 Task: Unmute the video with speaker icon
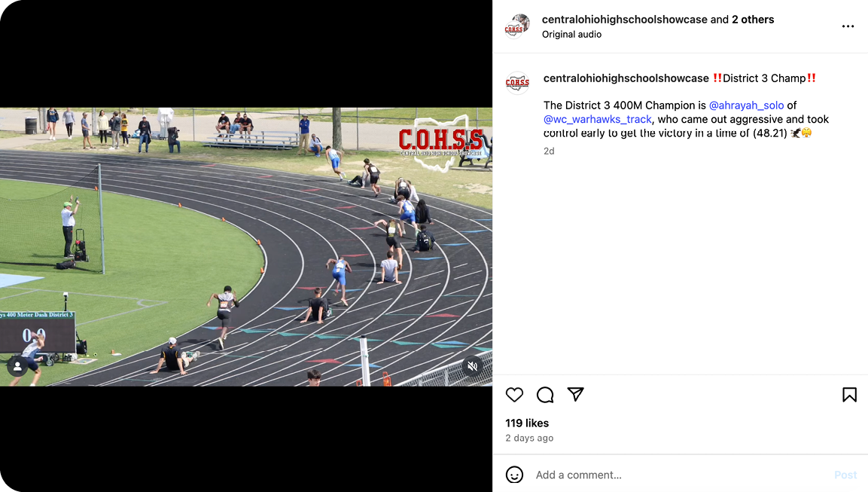coord(472,366)
